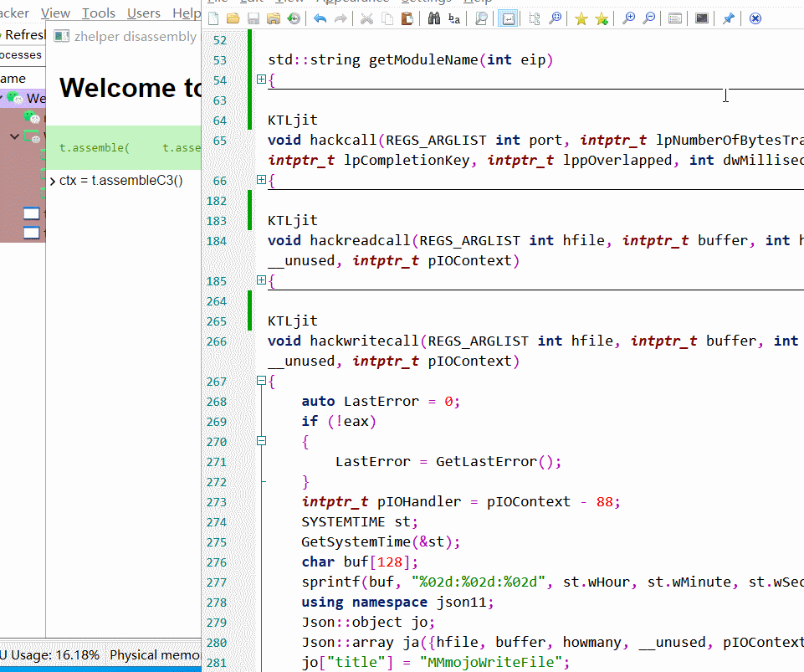Click the magnifier with face icon
The image size is (804, 672).
[x=555, y=19]
